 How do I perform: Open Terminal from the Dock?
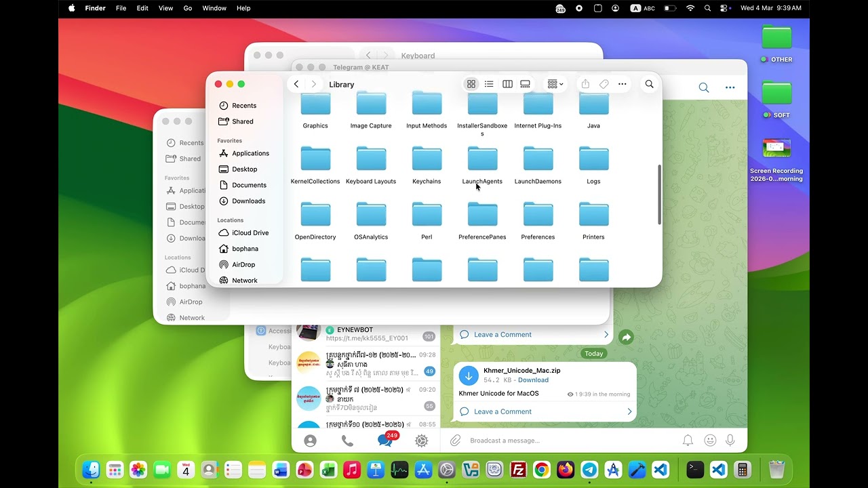[695, 469]
